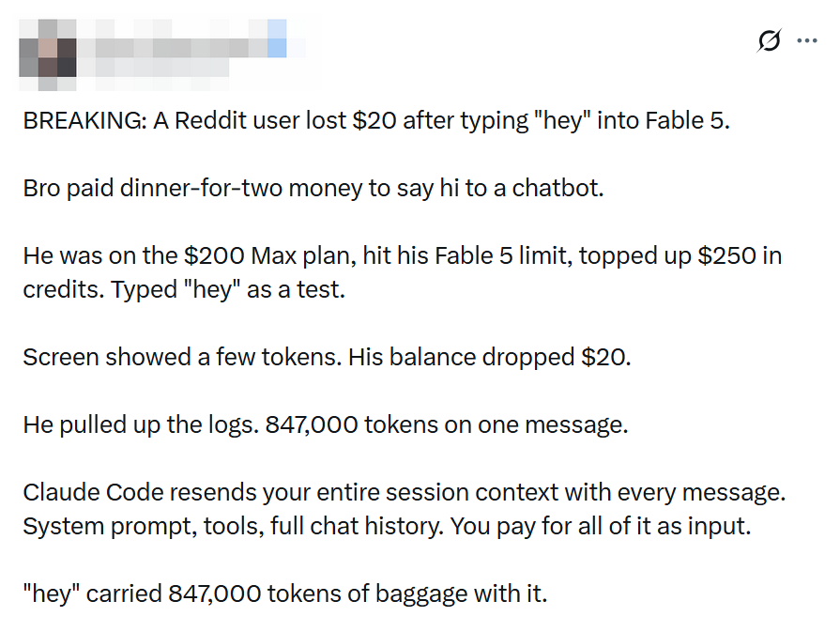Click the word BREAKING at the post start
This screenshot has height=632, width=840.
coord(84,120)
